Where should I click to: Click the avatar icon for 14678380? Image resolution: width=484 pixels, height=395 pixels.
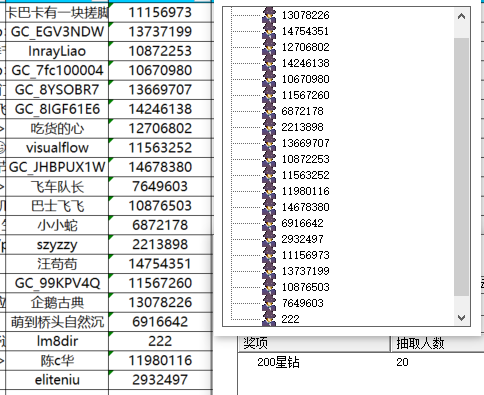point(269,207)
